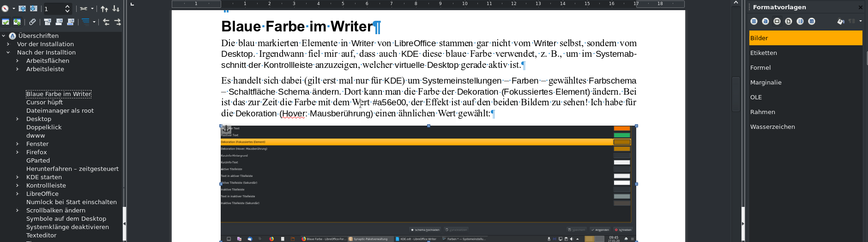The height and width of the screenshot is (242, 868).
Task: Click the embedded KDE color settings screenshot
Action: coord(428,183)
